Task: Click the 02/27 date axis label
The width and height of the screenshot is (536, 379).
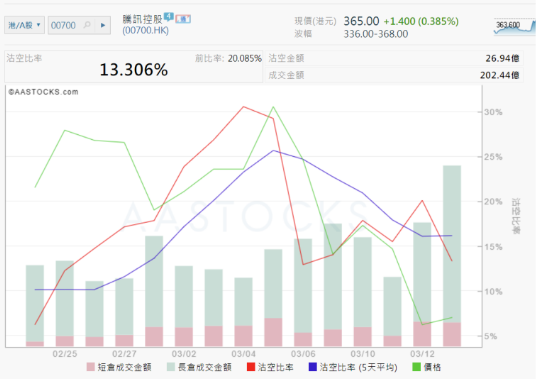Action: pyautogui.click(x=124, y=354)
